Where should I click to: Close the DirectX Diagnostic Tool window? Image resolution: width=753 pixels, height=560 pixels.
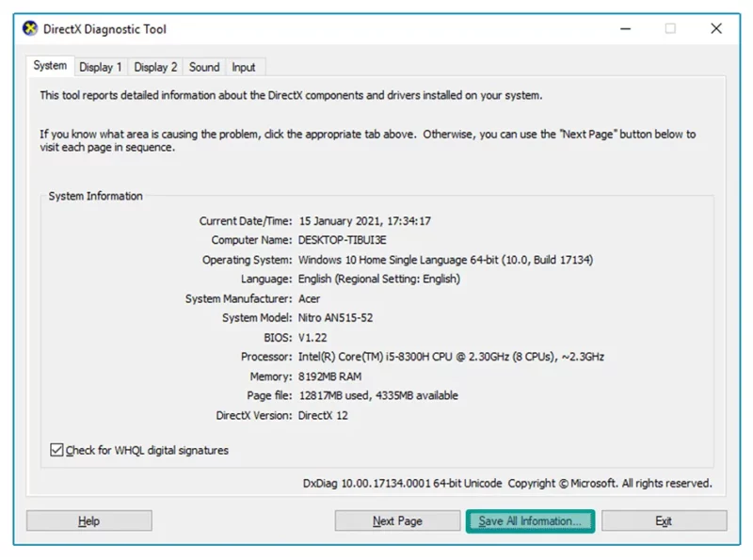716,29
